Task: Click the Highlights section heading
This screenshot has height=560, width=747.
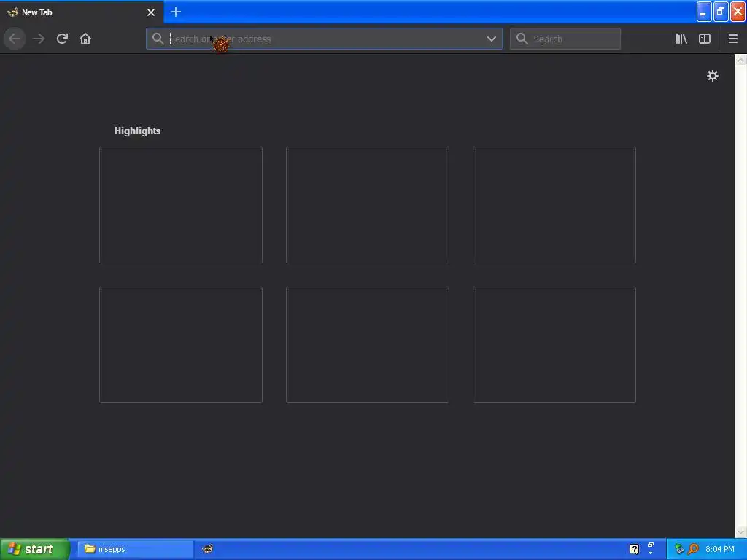Action: click(137, 131)
